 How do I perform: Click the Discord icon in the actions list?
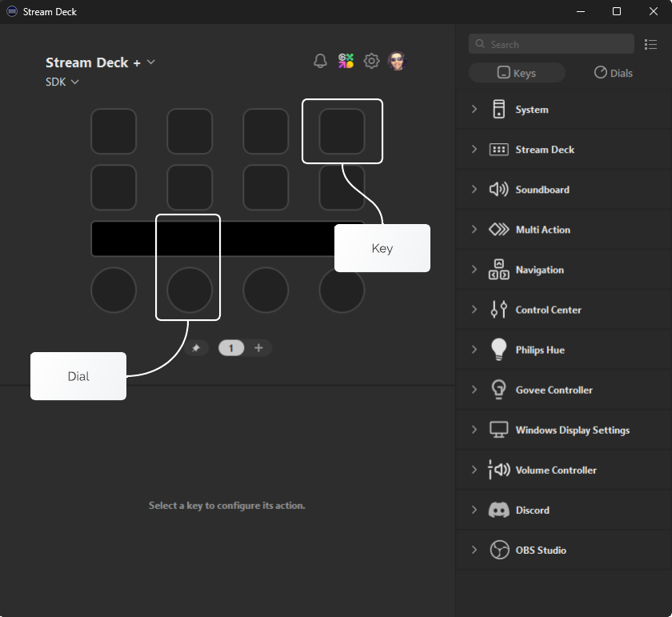(x=499, y=510)
